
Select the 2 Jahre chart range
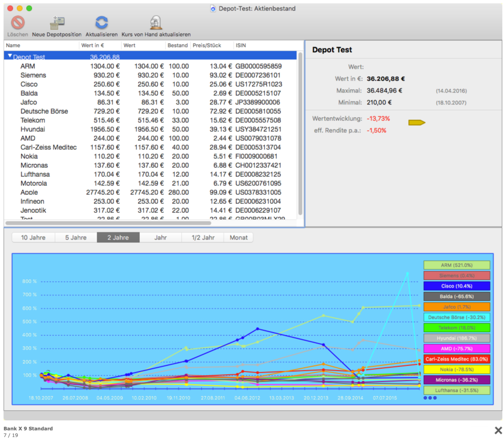pos(118,238)
